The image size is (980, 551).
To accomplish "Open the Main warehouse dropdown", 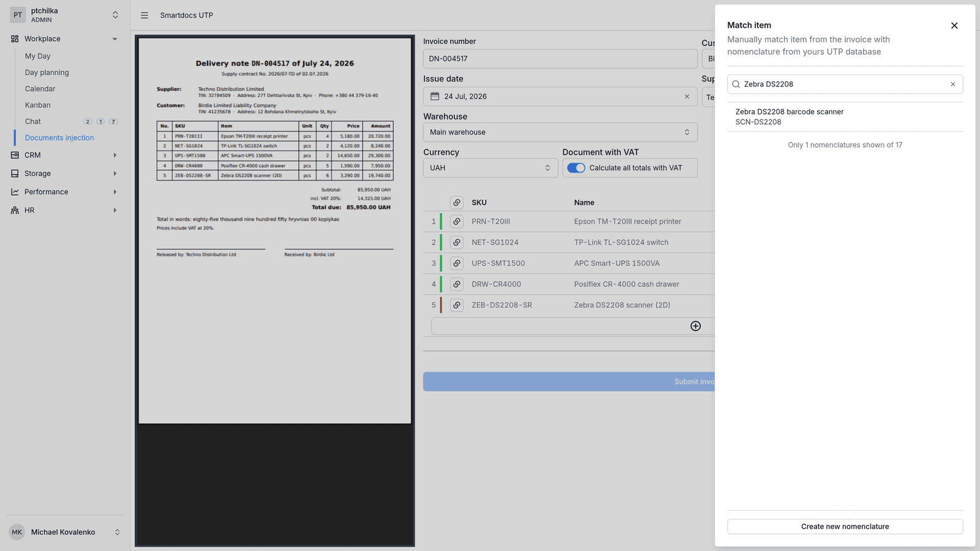I will point(560,132).
